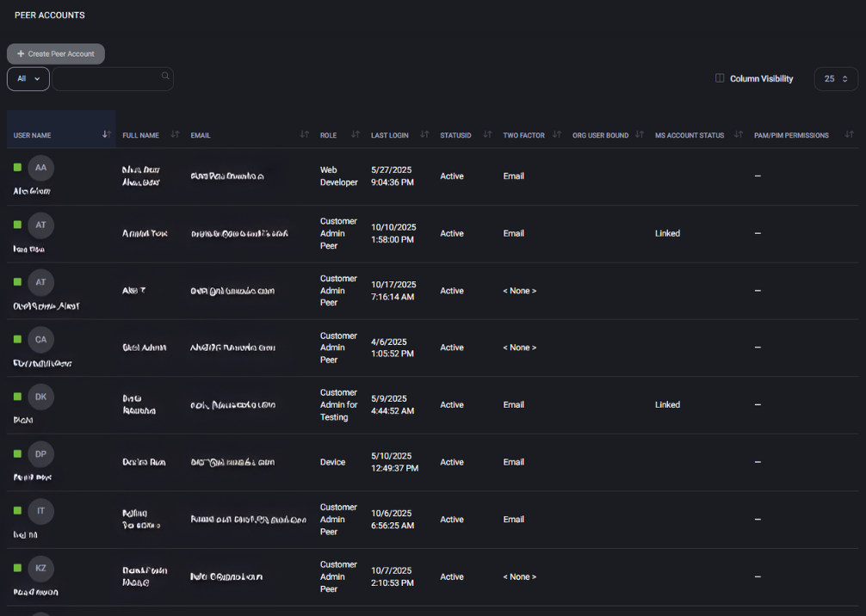Open the 25 page size selector

point(835,79)
